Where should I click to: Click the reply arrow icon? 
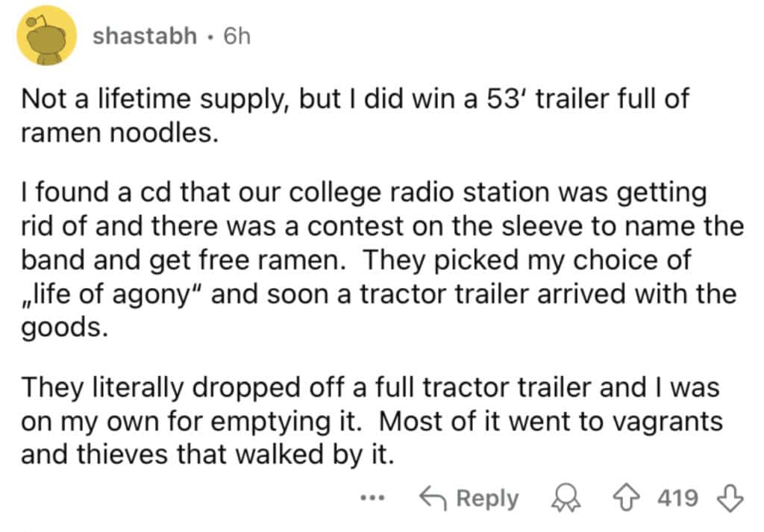[433, 498]
